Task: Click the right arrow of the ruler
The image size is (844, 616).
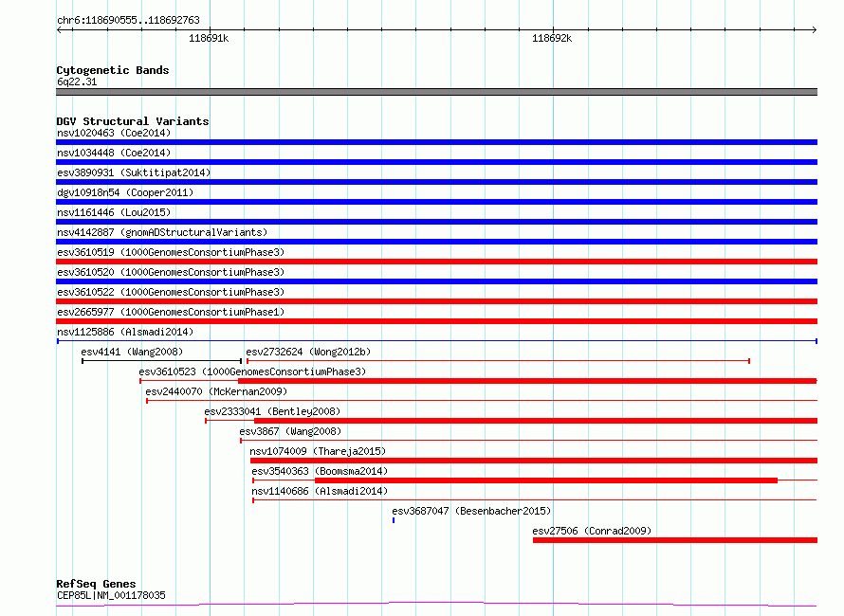Action: coord(815,29)
